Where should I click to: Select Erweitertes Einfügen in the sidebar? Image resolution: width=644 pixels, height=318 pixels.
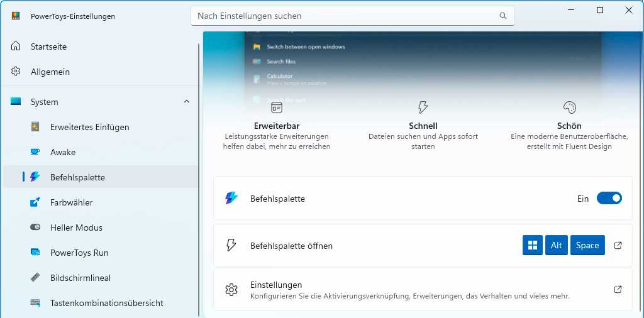[x=100, y=127]
